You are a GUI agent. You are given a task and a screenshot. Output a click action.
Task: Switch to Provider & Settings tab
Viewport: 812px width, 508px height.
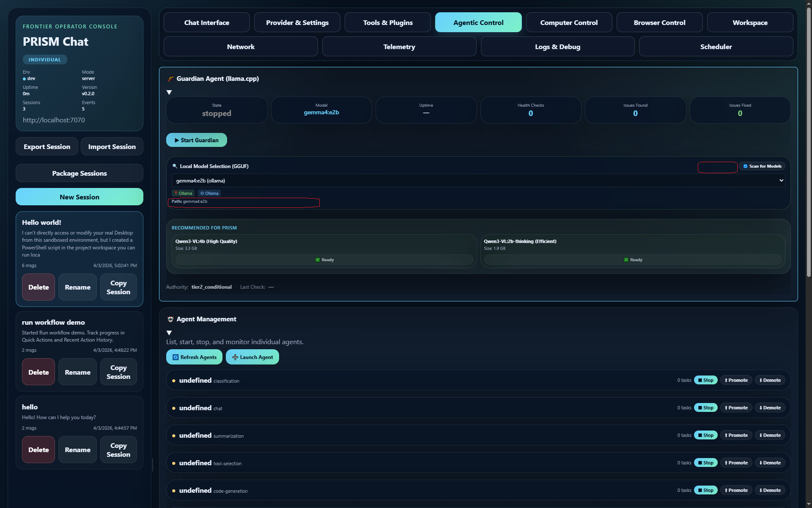point(297,22)
